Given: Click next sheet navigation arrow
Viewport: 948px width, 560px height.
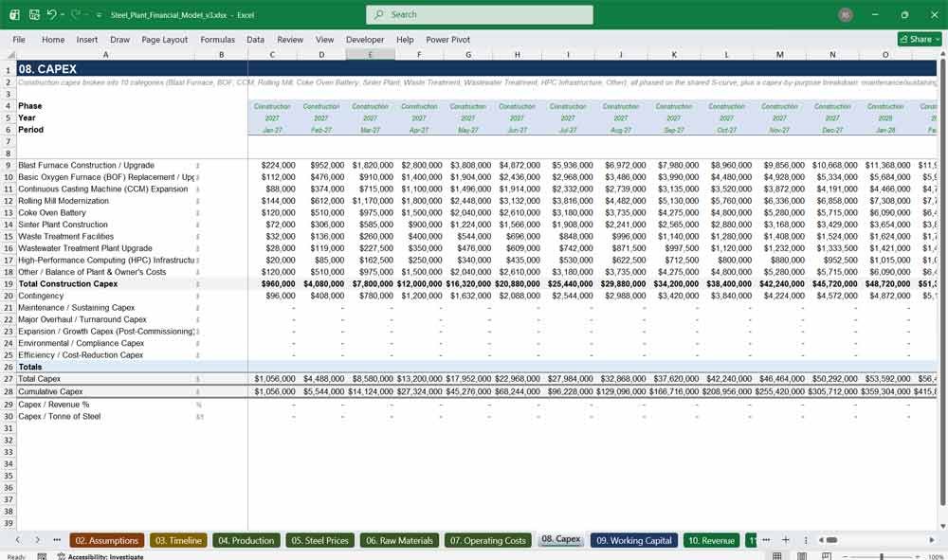Looking at the screenshot, I should pos(37,540).
